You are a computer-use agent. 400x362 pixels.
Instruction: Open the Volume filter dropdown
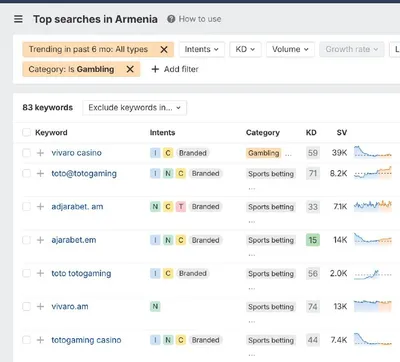[290, 49]
